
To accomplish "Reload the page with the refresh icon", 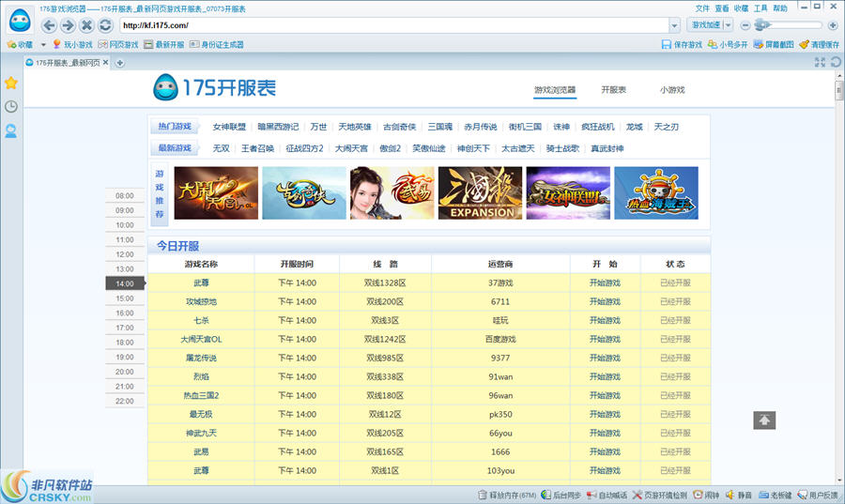I will tap(105, 25).
